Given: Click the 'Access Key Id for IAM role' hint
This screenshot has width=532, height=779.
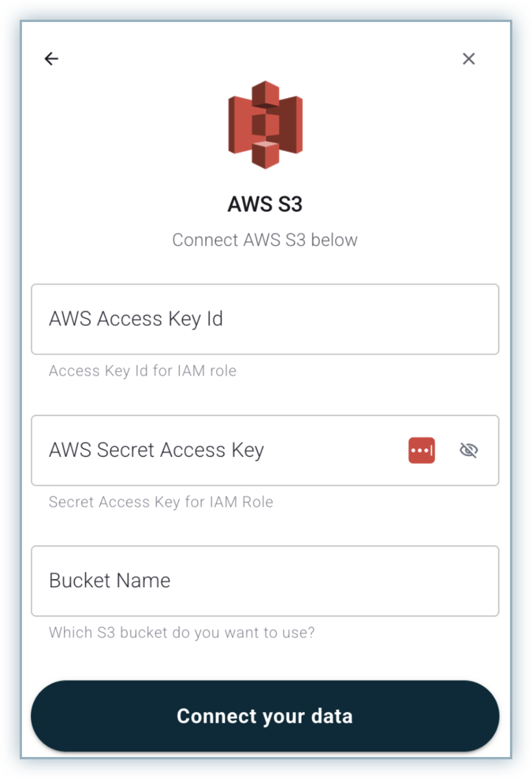Looking at the screenshot, I should (143, 371).
